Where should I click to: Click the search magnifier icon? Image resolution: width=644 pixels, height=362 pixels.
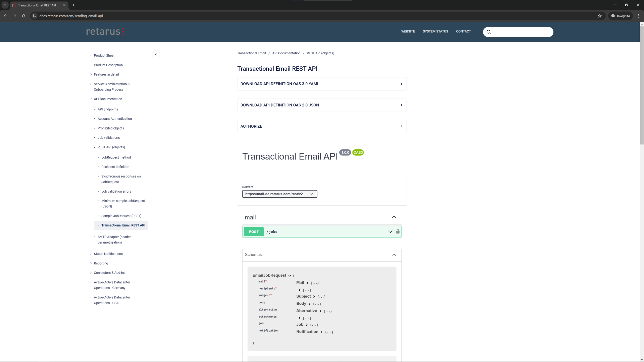[489, 32]
